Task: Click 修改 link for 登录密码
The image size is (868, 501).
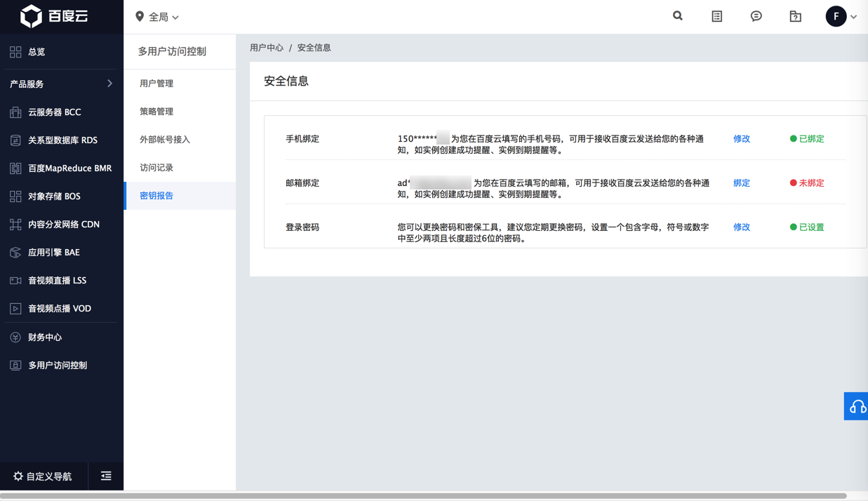Action: [742, 227]
